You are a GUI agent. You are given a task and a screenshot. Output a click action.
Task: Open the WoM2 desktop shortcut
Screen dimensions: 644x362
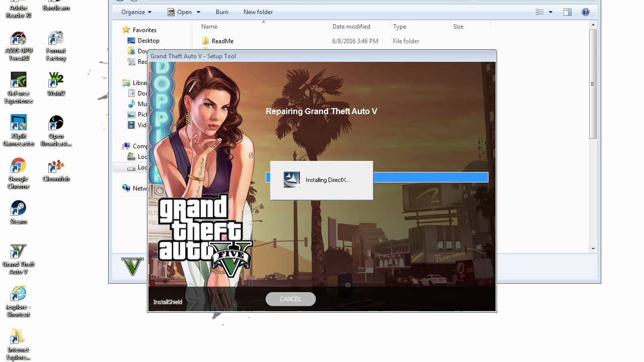pos(56,84)
